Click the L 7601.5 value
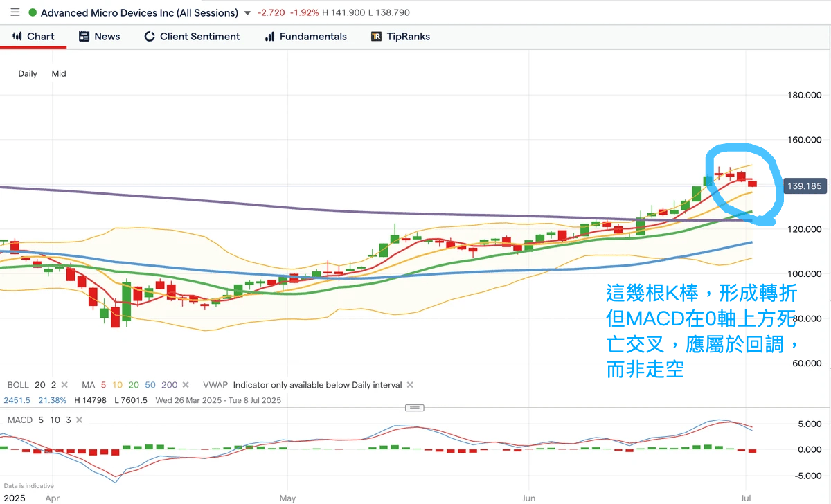831x504 pixels. 131,400
